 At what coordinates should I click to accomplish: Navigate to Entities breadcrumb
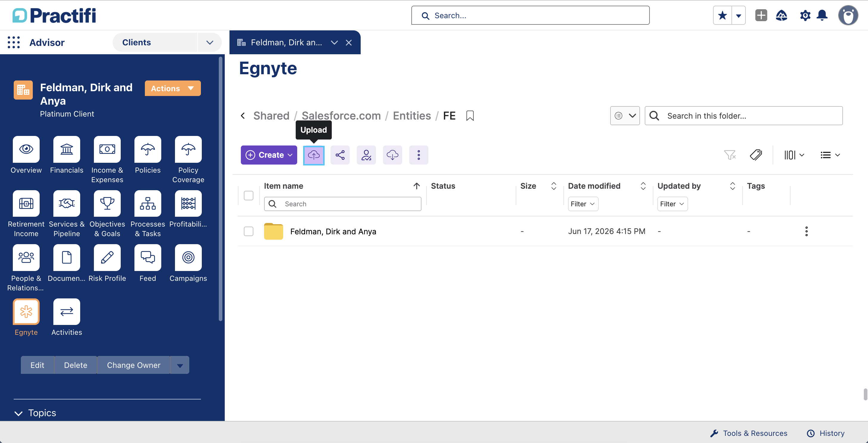(411, 116)
